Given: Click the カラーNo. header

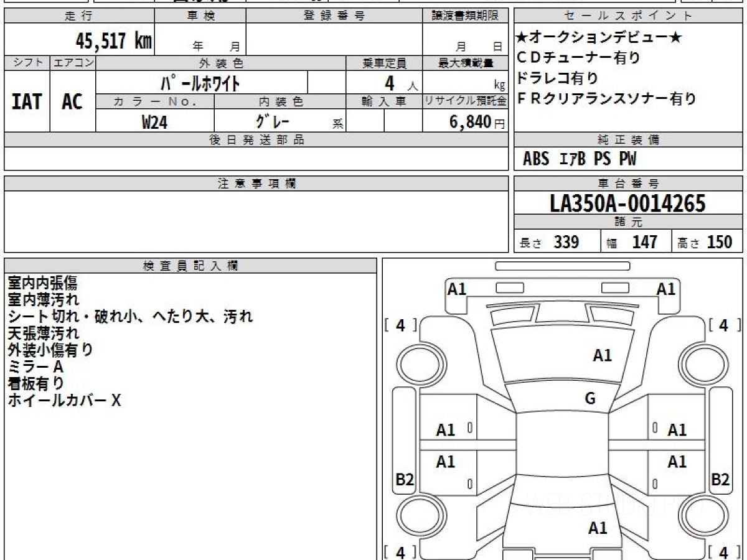Looking at the screenshot, I should [x=155, y=101].
